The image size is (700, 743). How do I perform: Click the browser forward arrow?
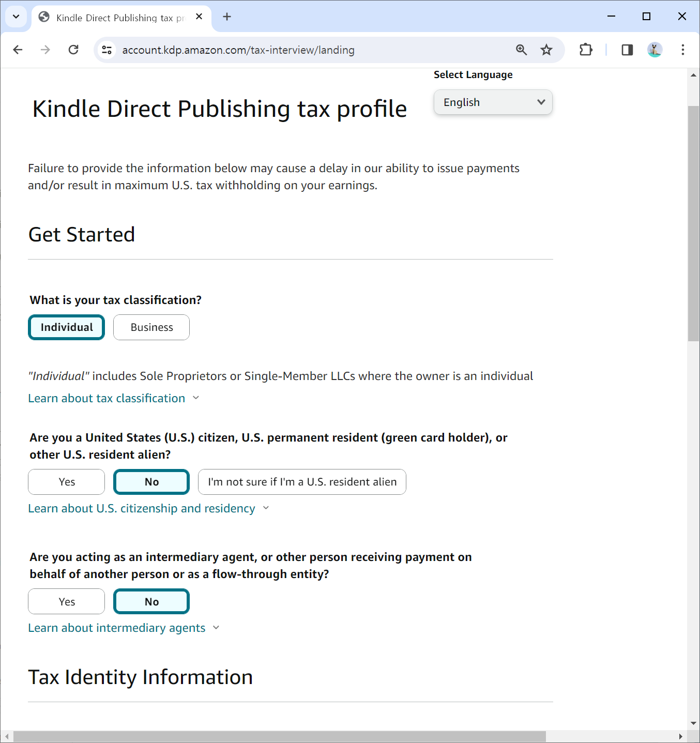click(45, 50)
